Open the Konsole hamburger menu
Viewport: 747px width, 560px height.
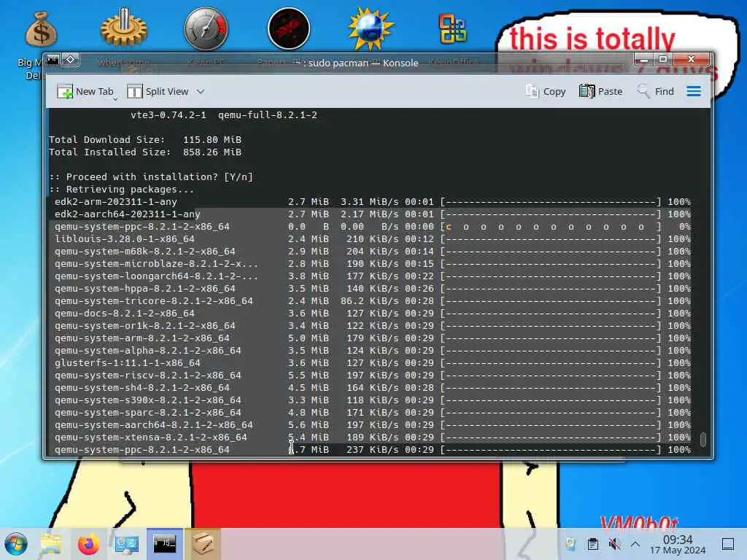coord(694,91)
